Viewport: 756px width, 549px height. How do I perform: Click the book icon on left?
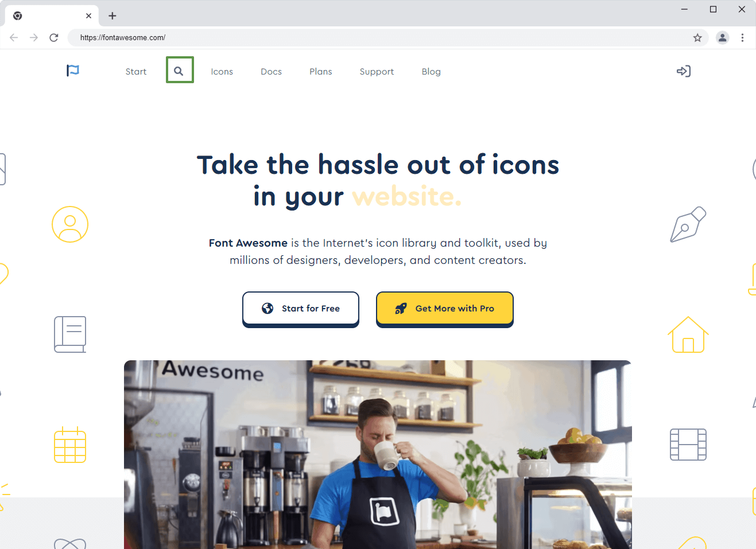(70, 334)
